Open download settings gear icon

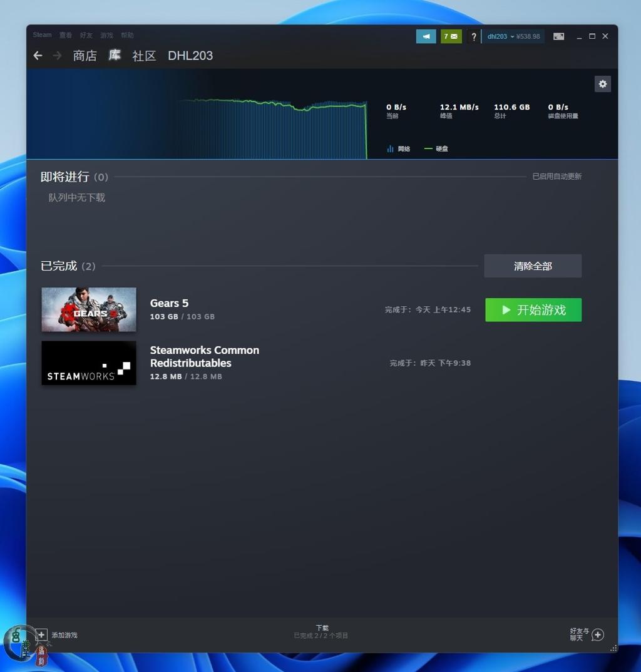[602, 84]
